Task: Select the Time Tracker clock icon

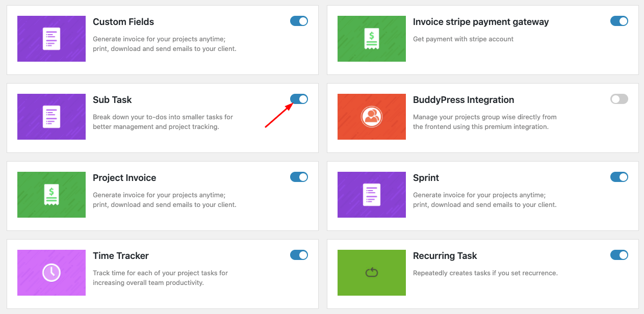Action: (51, 273)
